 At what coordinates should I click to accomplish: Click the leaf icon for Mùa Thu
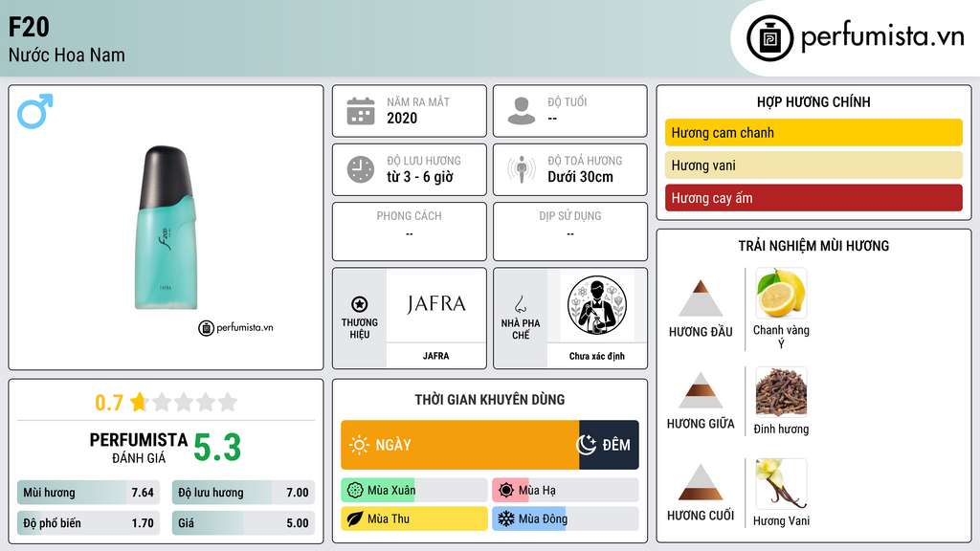[355, 518]
